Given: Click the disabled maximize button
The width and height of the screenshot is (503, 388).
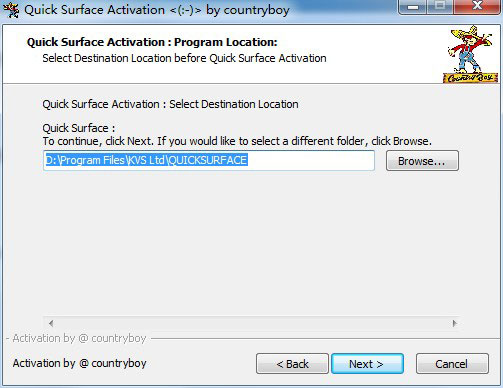Looking at the screenshot, I should [x=440, y=7].
